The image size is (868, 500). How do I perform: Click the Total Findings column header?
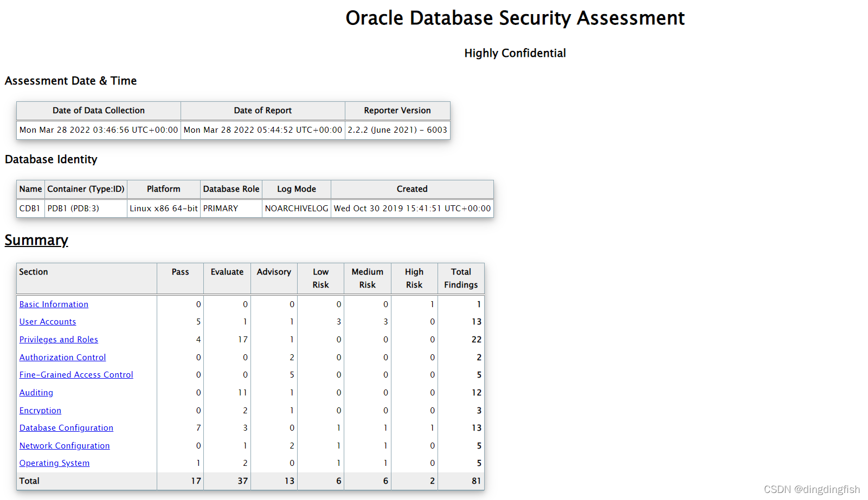tap(461, 278)
